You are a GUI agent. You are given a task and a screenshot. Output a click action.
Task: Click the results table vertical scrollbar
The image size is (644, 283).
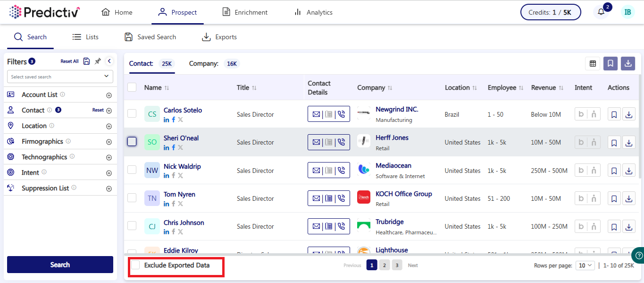[x=639, y=126]
